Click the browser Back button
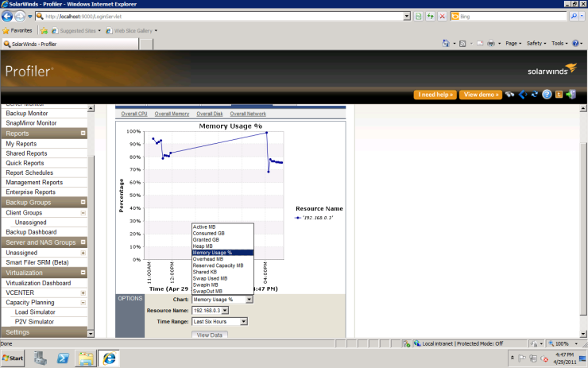588x368 pixels. 7,16
